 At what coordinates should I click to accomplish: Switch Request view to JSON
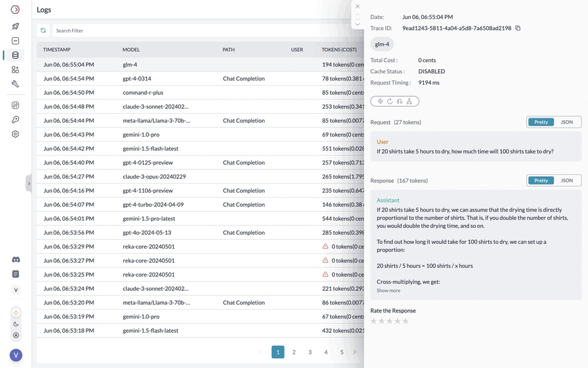(566, 122)
